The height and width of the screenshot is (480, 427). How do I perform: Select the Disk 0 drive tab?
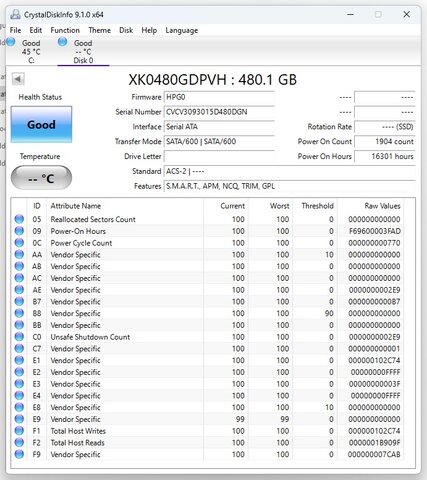83,52
